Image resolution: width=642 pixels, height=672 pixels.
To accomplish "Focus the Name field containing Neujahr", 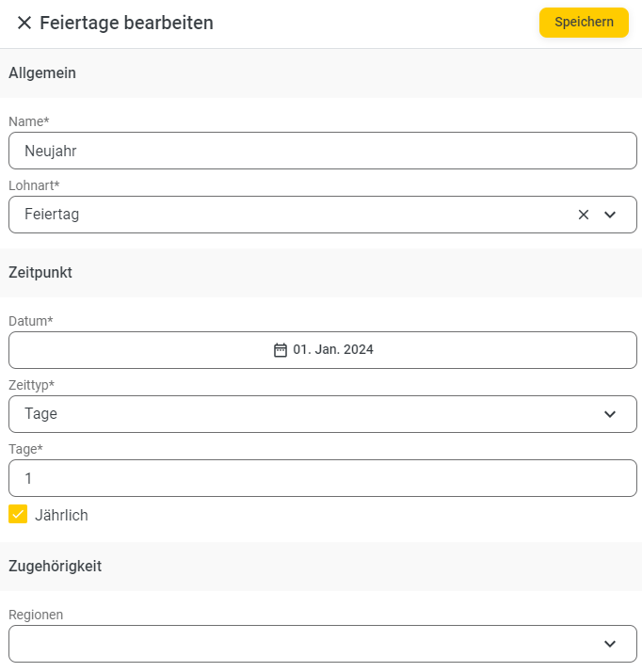I will click(323, 151).
